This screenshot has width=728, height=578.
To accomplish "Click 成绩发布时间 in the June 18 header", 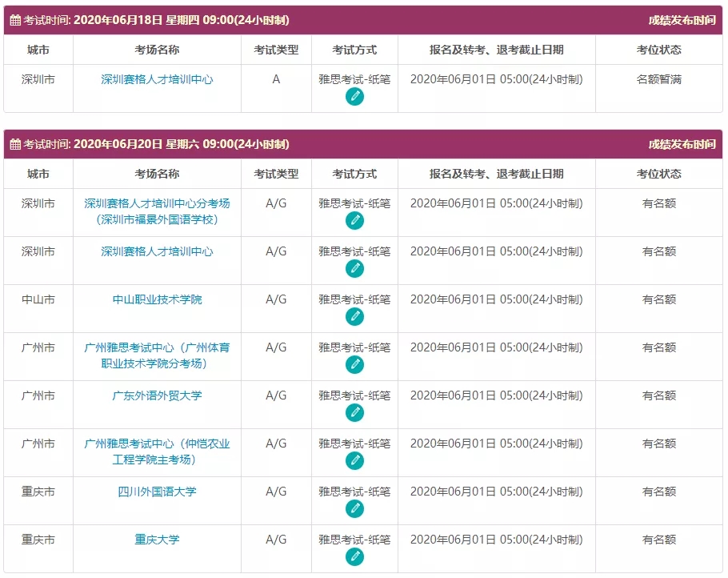I will pos(682,20).
